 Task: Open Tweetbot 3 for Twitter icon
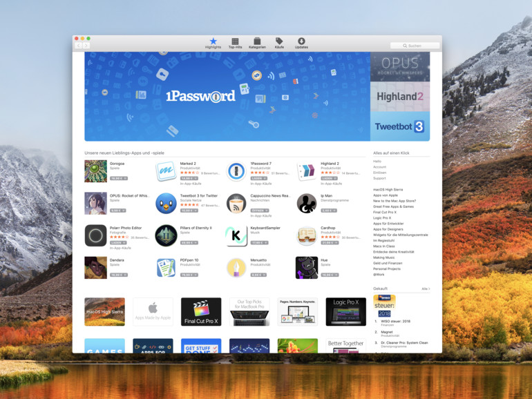coord(166,204)
